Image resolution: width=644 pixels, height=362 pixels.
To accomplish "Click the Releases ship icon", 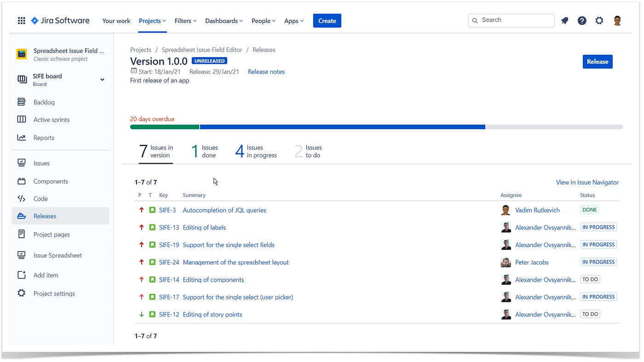I will [22, 216].
